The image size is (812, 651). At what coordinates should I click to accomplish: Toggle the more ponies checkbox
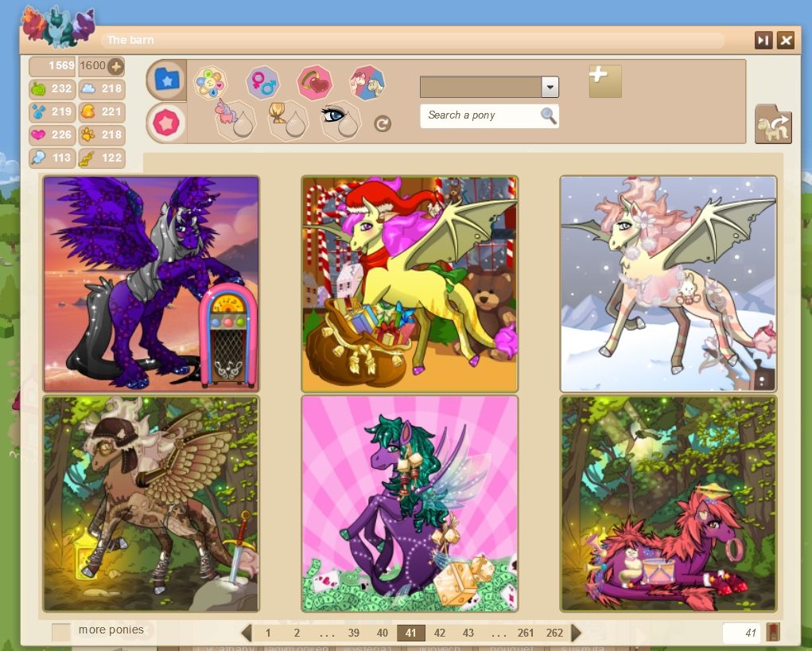click(61, 632)
